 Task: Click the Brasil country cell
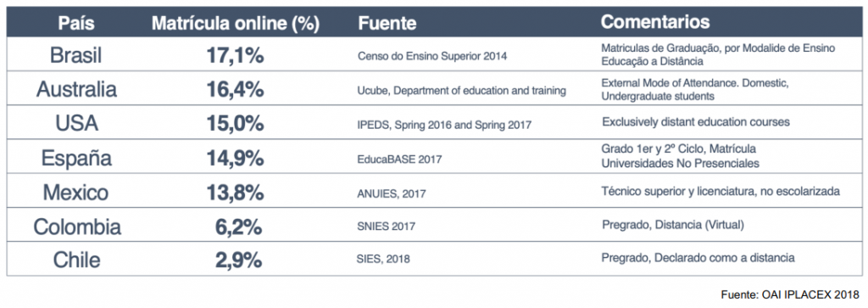tap(75, 55)
